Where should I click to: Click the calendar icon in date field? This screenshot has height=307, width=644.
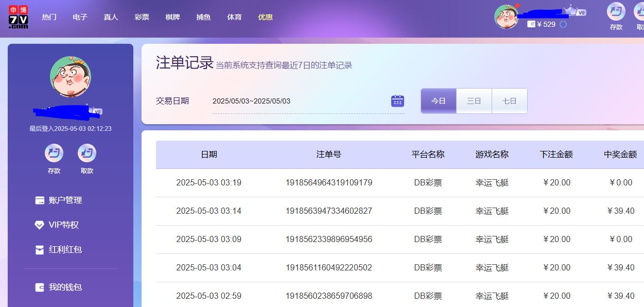397,101
